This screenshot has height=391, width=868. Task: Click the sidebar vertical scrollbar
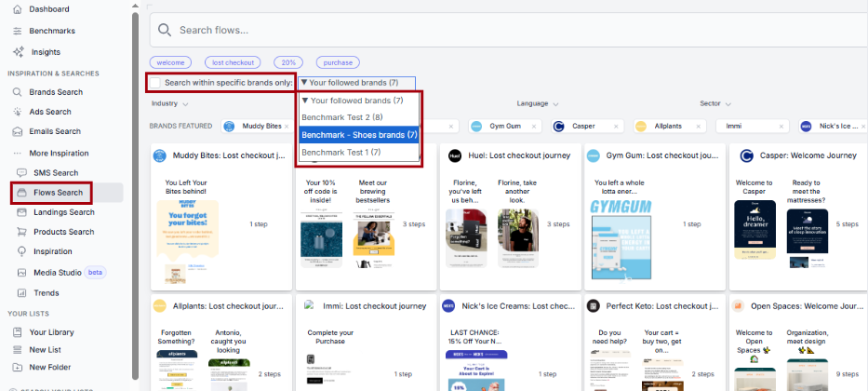pos(135,195)
